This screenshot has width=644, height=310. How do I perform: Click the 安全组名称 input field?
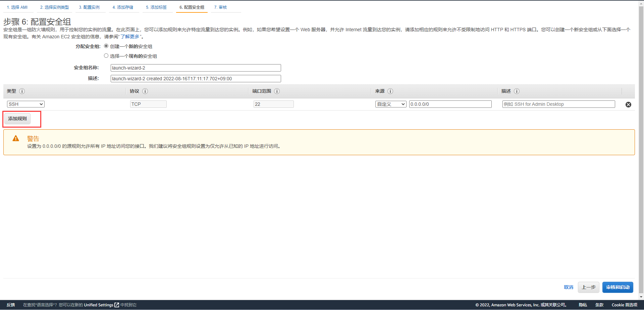(196, 68)
